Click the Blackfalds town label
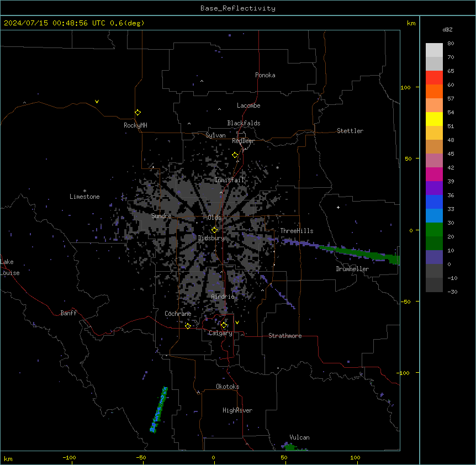This screenshot has height=465, width=476. (x=244, y=123)
